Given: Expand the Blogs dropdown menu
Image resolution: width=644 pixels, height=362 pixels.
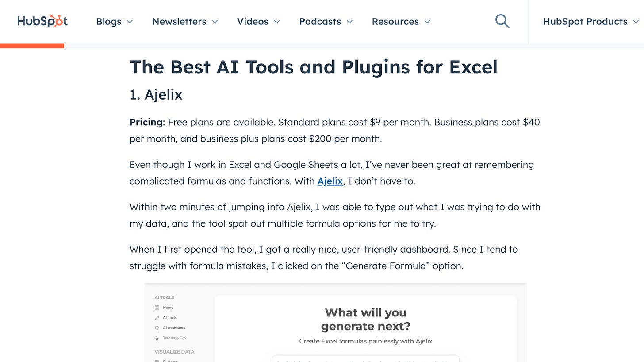Looking at the screenshot, I should point(114,21).
